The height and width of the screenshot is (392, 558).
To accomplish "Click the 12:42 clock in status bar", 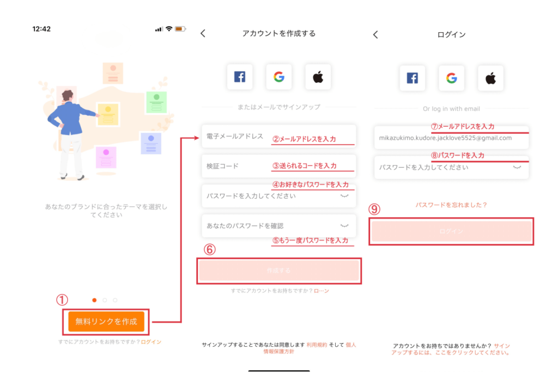I will click(41, 29).
